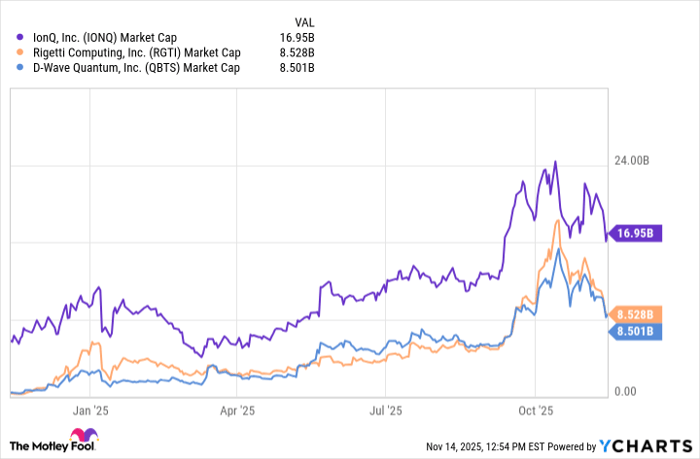Click the purple IonQ legend dot
The height and width of the screenshot is (459, 700).
[x=20, y=37]
